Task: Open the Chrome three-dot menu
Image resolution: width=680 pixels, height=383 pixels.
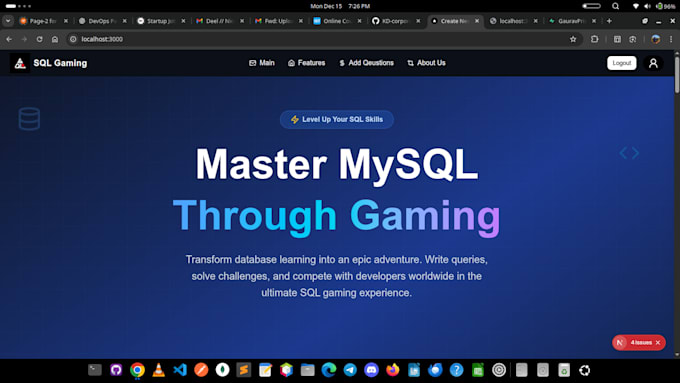Action: [671, 39]
